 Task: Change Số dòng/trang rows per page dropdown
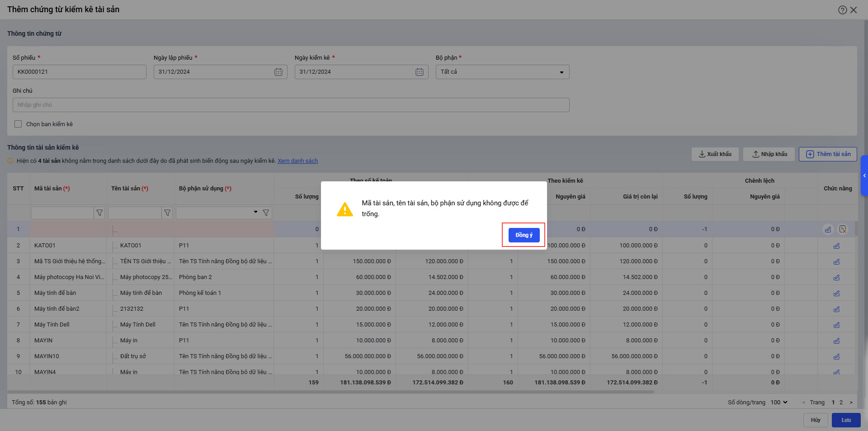[x=779, y=402]
